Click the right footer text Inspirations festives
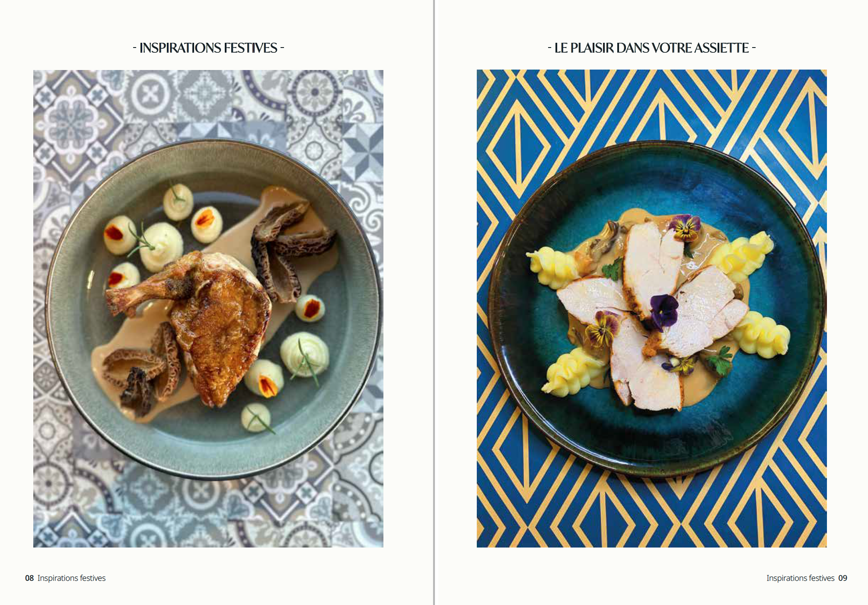This screenshot has width=868, height=605. click(x=800, y=578)
